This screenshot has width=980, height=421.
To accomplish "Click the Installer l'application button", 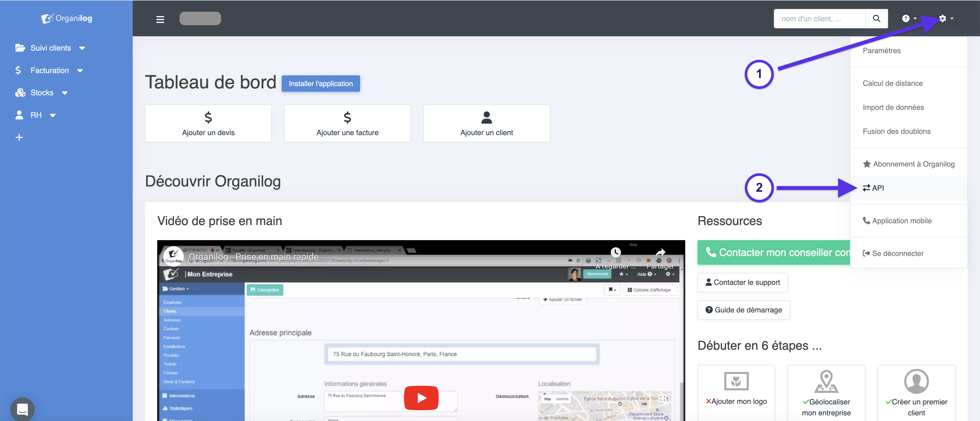I will click(x=321, y=83).
